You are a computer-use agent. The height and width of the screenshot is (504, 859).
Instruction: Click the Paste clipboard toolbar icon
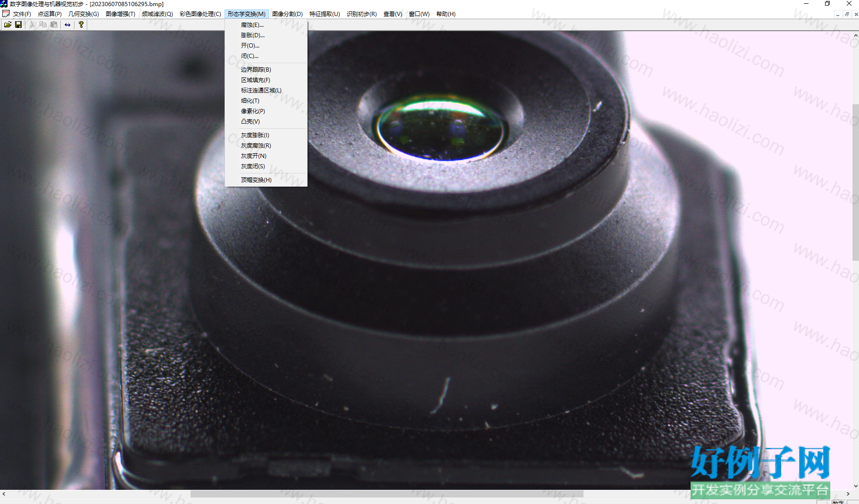pyautogui.click(x=54, y=25)
